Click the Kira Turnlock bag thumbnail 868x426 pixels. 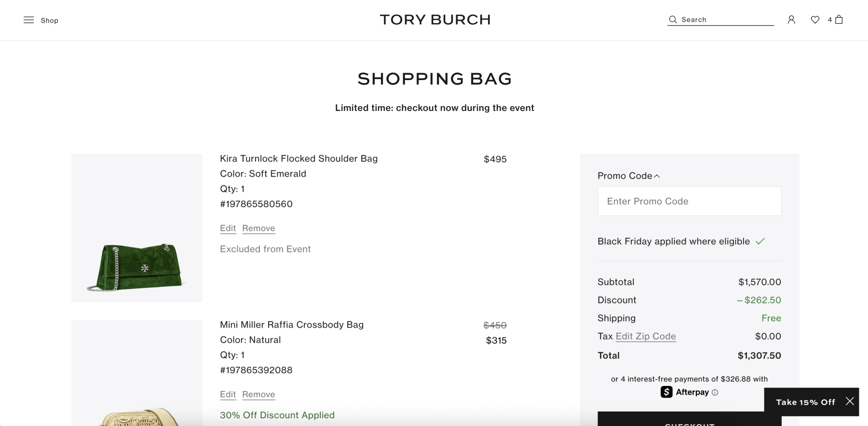click(x=136, y=228)
